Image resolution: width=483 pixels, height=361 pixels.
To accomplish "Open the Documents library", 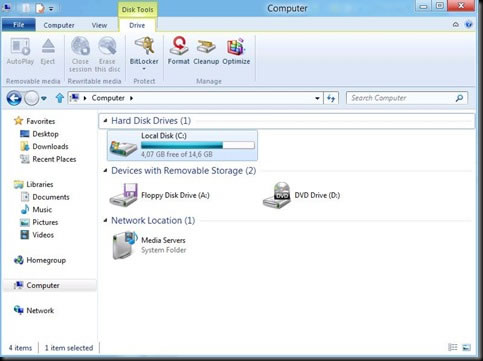I will tap(45, 197).
